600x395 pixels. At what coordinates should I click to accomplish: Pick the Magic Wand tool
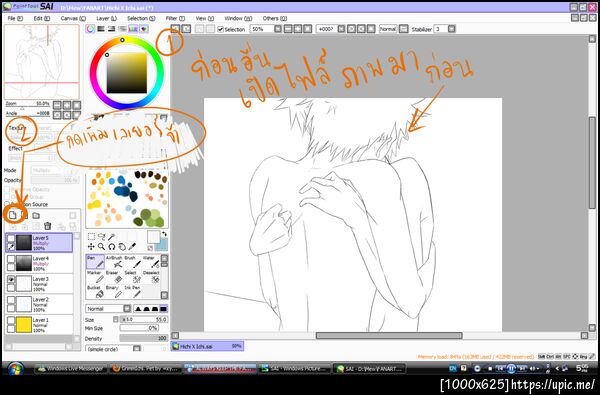111,237
